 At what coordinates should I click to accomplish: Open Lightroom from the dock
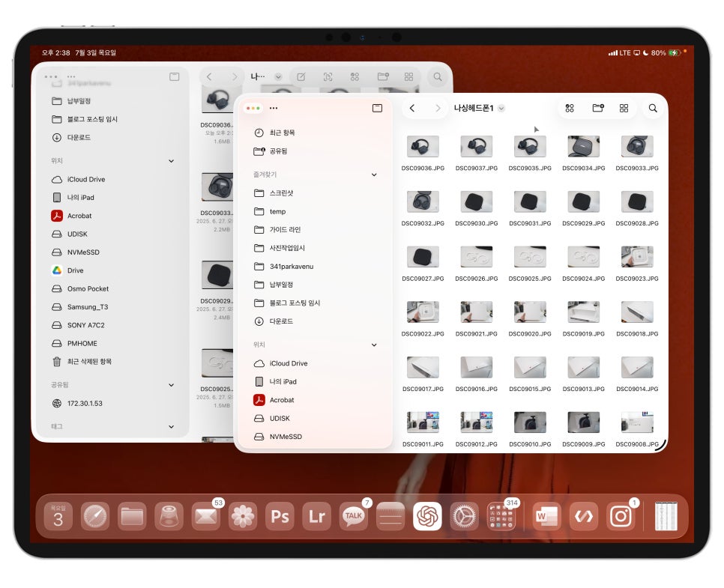pos(317,516)
